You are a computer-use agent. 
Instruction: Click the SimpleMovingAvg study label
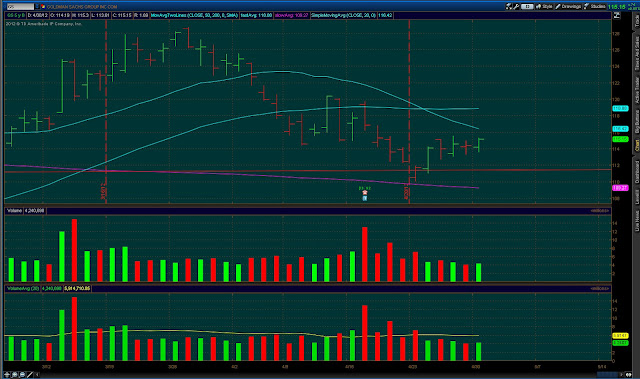(343, 16)
